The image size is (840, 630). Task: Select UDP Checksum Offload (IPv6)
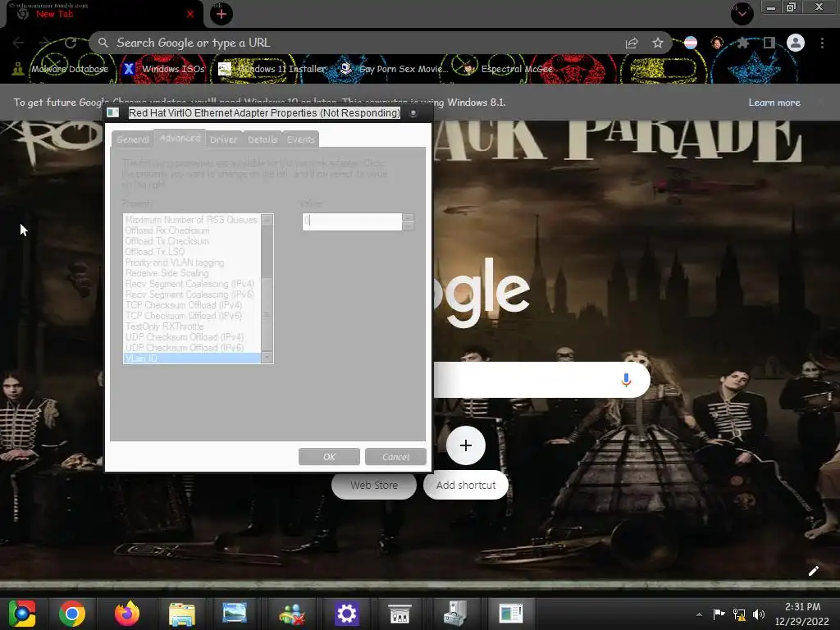pyautogui.click(x=191, y=348)
